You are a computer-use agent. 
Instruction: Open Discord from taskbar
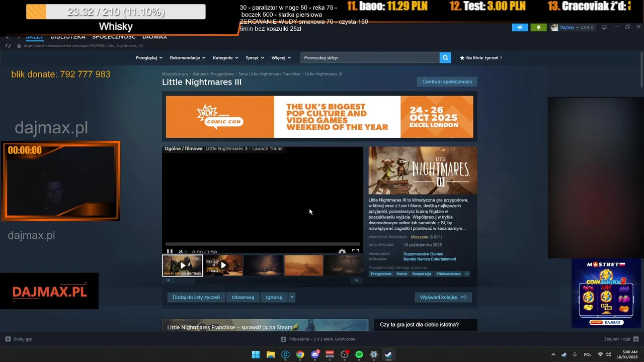315,354
